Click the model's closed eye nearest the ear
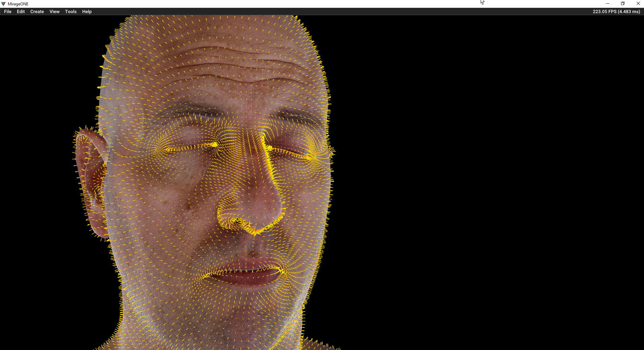Image resolution: width=644 pixels, height=350 pixels. 189,146
